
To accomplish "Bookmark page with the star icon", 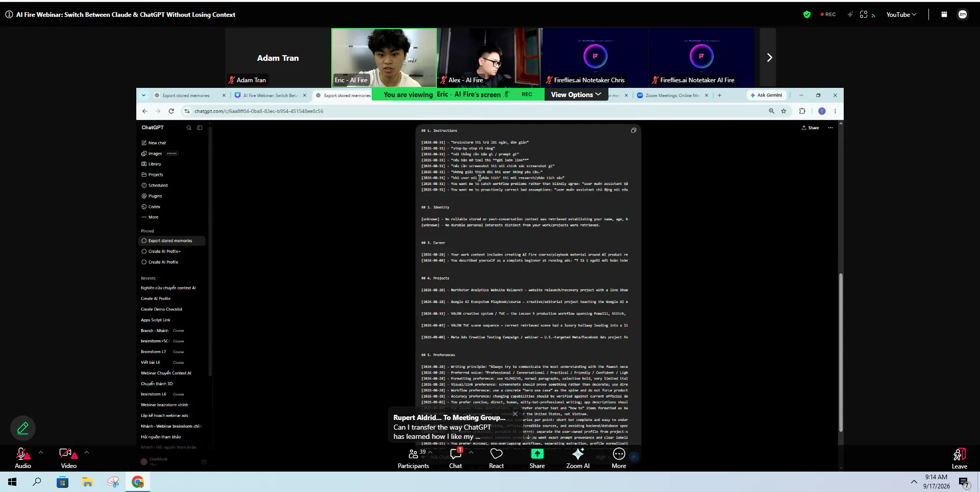I will click(783, 111).
